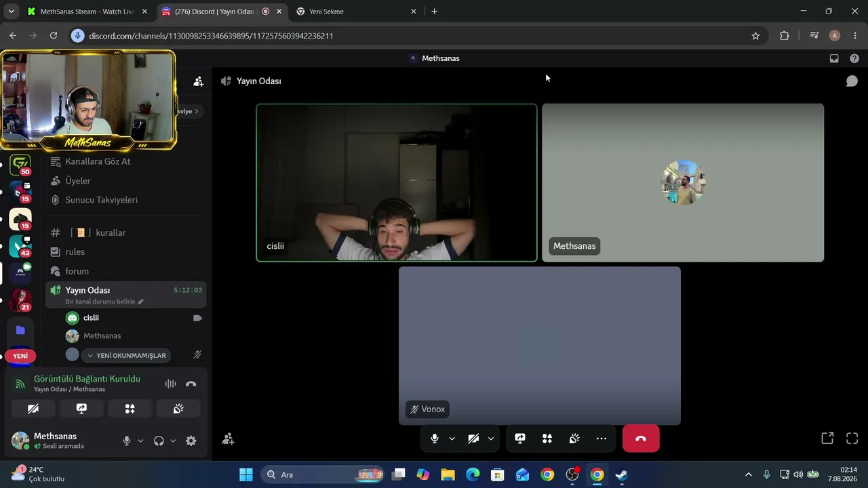Viewport: 868px width, 488px height.
Task: Open the red server icon with badge 21
Action: [20, 300]
